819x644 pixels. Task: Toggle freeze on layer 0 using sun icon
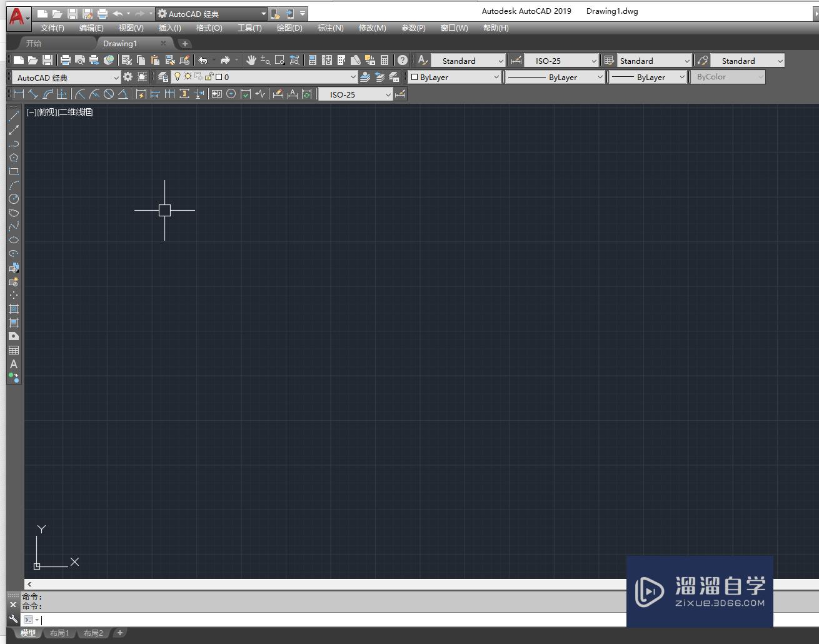188,76
